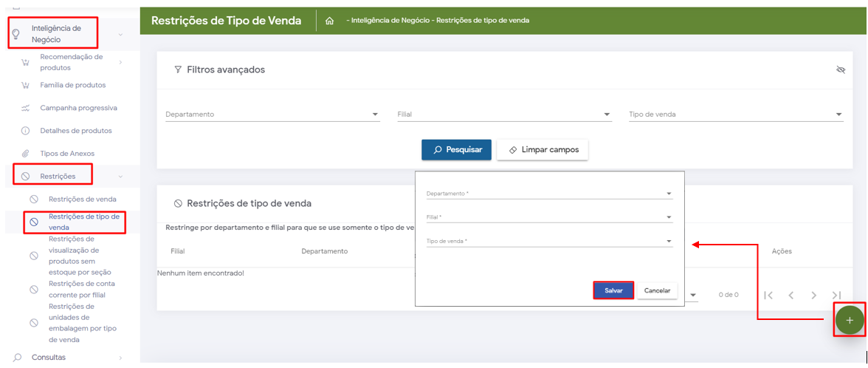868x368 pixels.
Task: Go to the last page arrow
Action: click(836, 295)
